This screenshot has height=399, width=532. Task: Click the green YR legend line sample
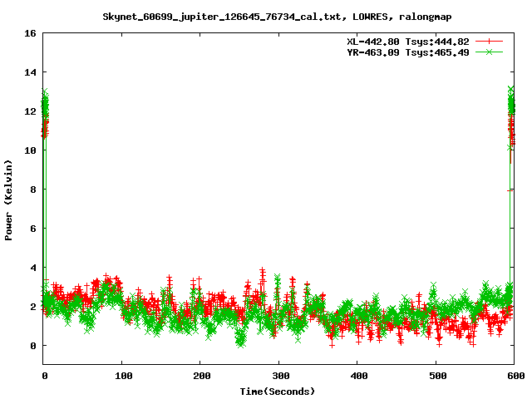coord(489,52)
